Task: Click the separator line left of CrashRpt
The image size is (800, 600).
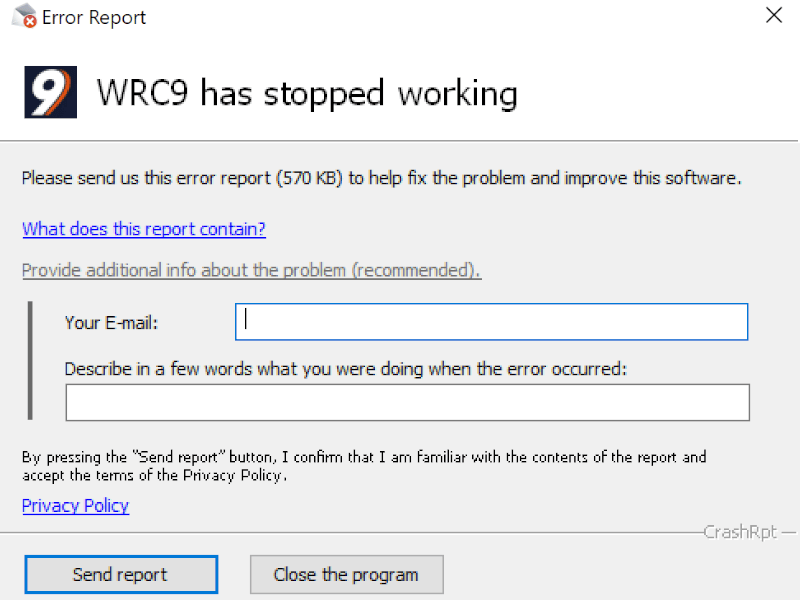Action: [x=350, y=532]
